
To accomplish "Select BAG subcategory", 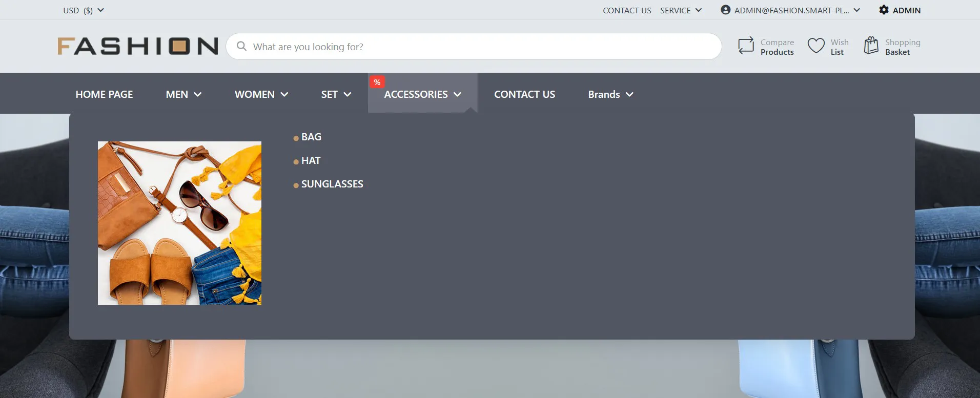I will click(x=311, y=137).
